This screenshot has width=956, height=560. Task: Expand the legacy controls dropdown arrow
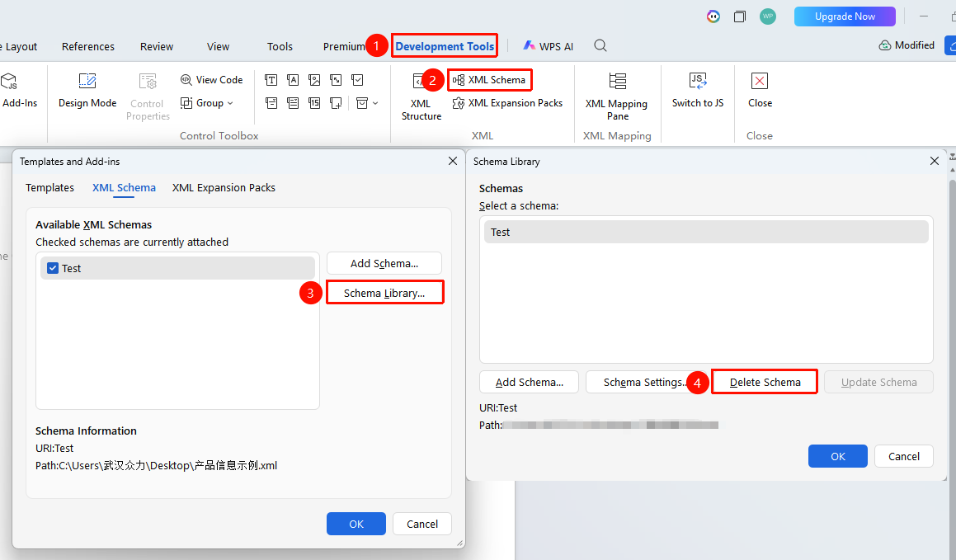[x=375, y=103]
